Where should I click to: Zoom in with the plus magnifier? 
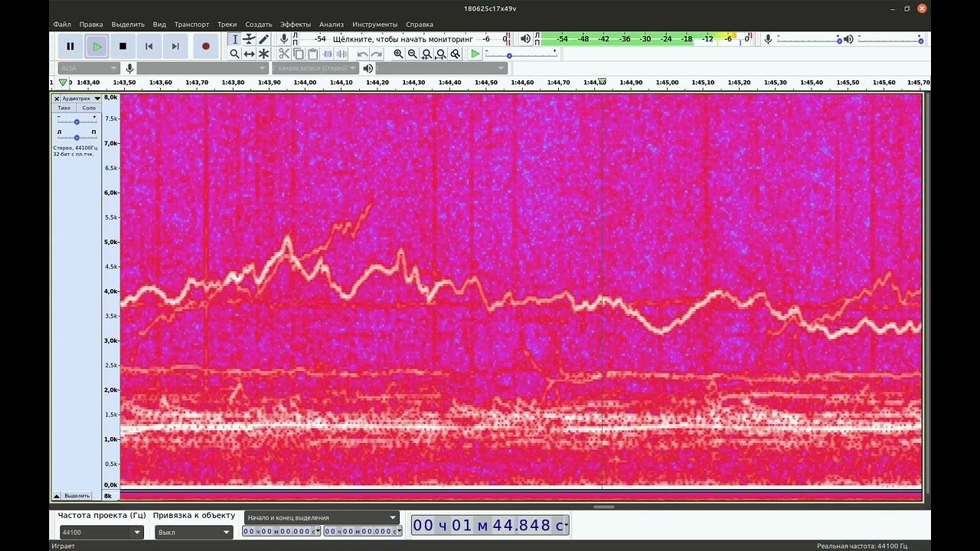point(398,54)
